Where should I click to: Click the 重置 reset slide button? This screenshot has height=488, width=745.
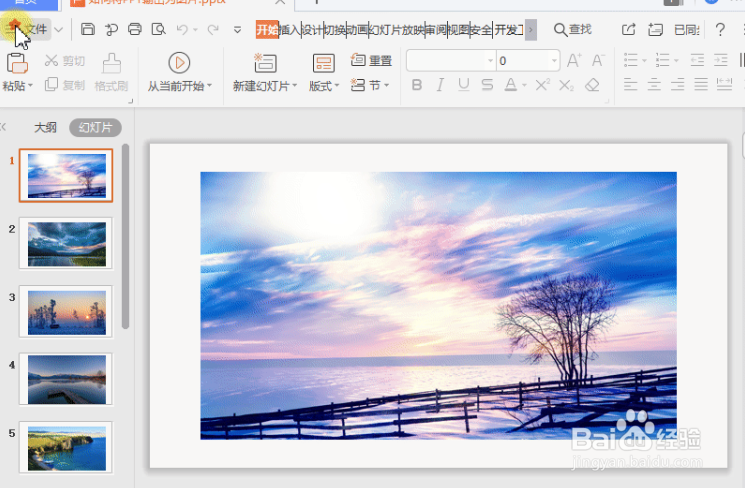coord(371,60)
